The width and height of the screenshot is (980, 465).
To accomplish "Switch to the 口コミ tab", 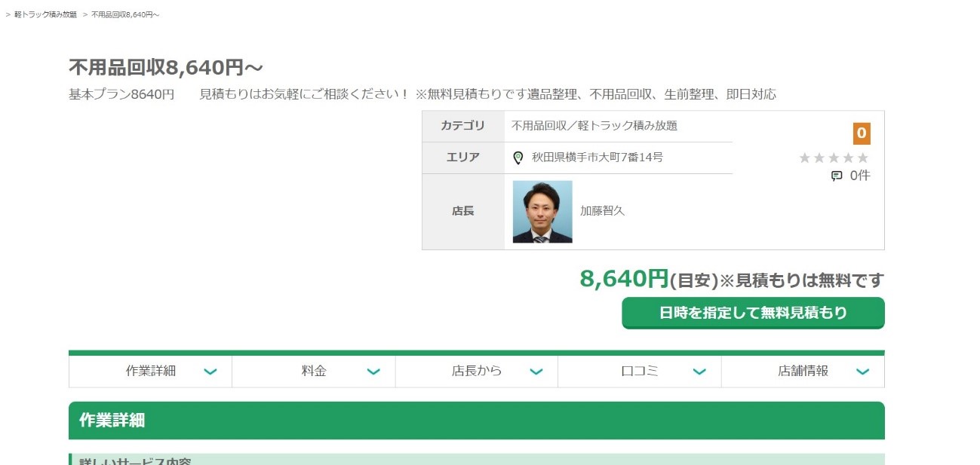I will (640, 371).
